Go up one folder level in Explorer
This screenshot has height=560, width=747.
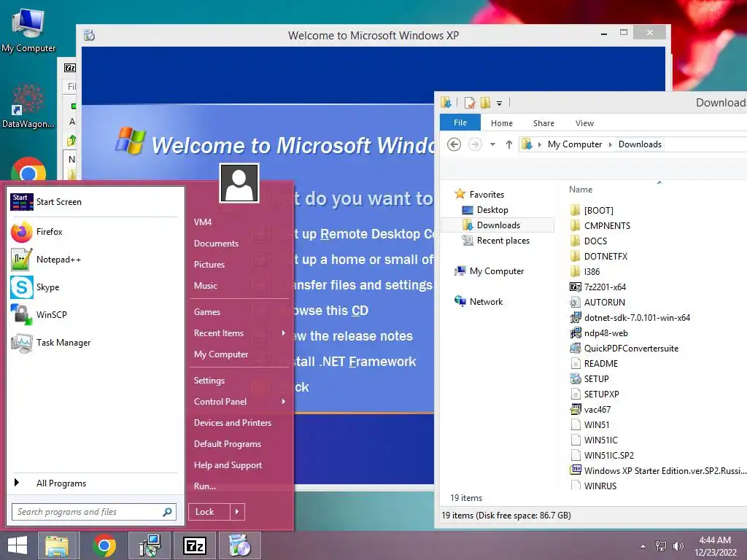pyautogui.click(x=508, y=144)
